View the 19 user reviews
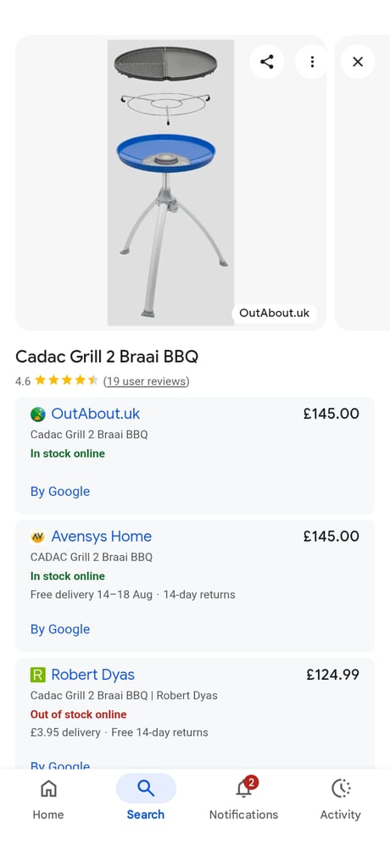Image resolution: width=390 pixels, height=868 pixels. (x=146, y=381)
